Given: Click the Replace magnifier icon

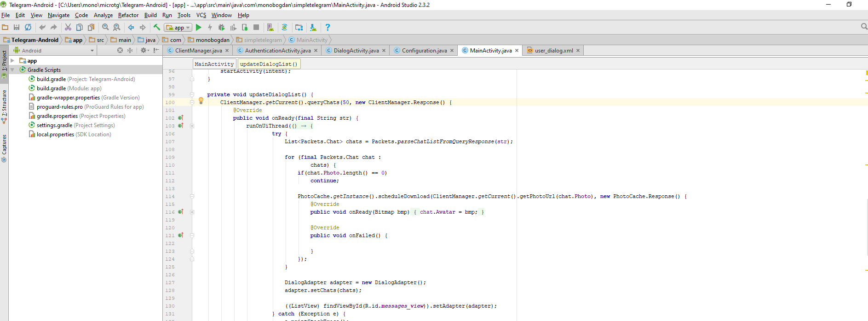Looking at the screenshot, I should (117, 28).
